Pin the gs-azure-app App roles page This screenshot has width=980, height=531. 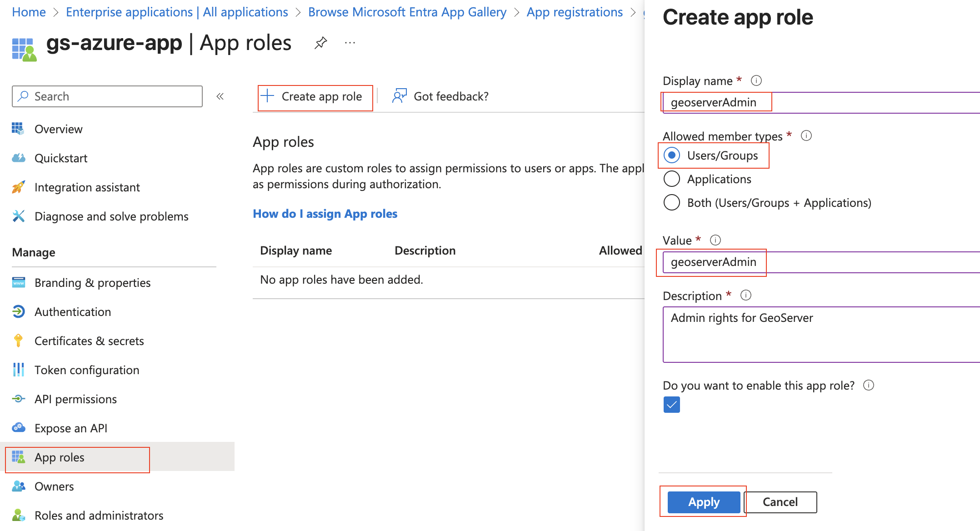(320, 42)
